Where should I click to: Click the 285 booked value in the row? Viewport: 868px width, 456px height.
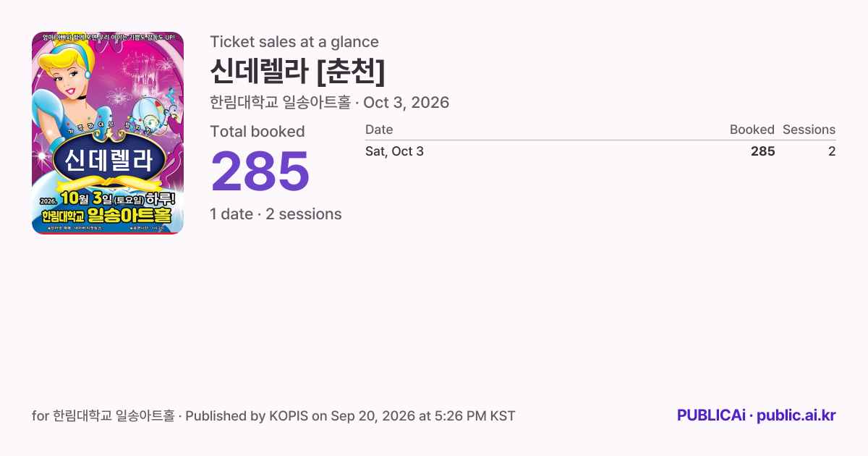762,151
